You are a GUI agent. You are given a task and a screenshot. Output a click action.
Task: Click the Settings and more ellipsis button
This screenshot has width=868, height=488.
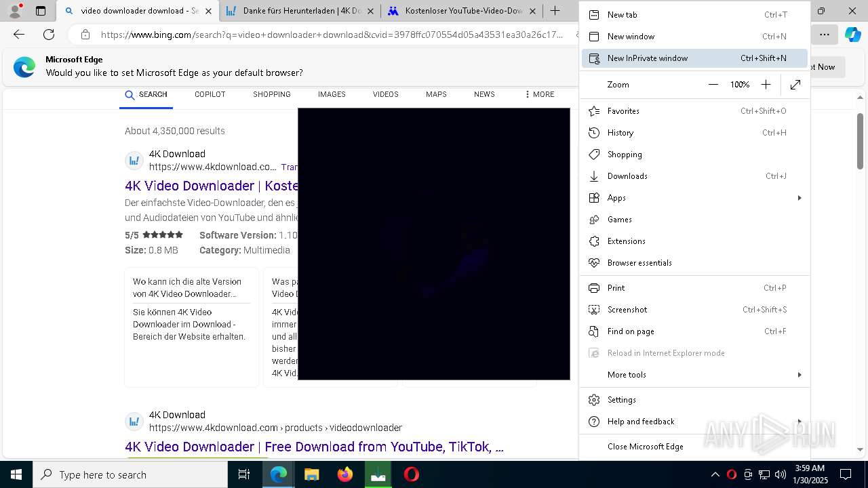824,35
